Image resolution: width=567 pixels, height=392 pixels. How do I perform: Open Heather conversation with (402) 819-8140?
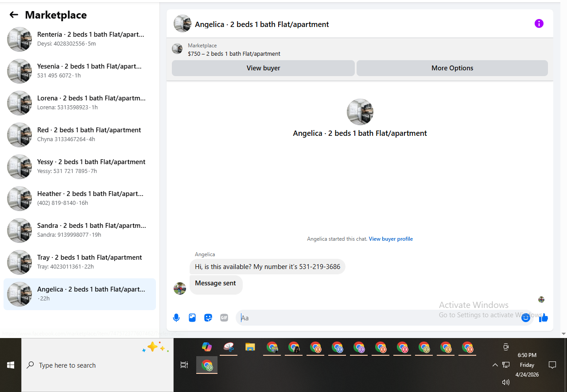[x=80, y=198]
